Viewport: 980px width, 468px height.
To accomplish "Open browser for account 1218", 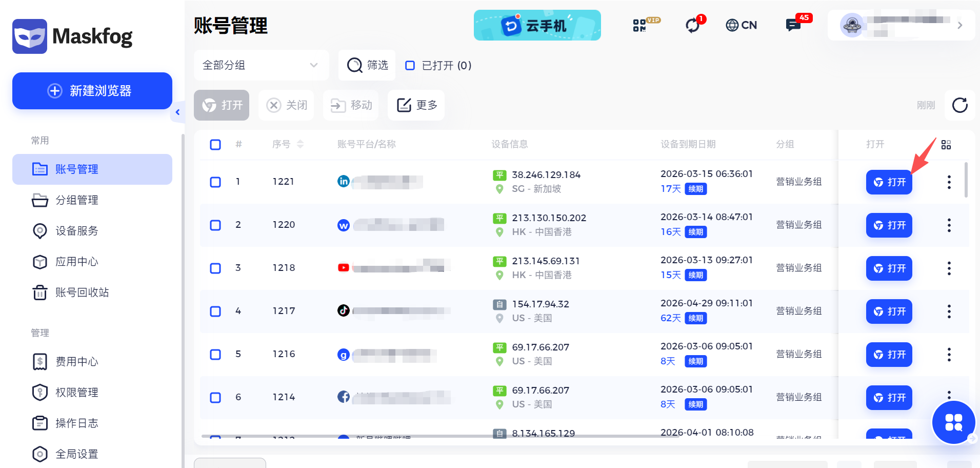I will 889,268.
